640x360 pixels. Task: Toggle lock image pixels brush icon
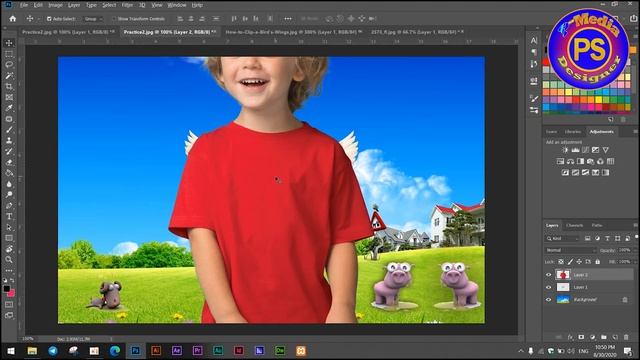click(x=570, y=262)
